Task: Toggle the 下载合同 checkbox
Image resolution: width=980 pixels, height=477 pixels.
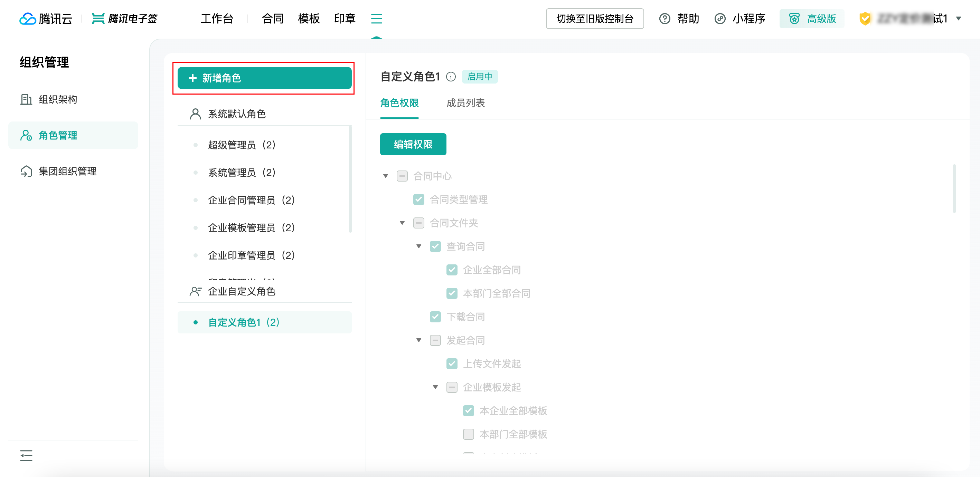Action: 435,317
